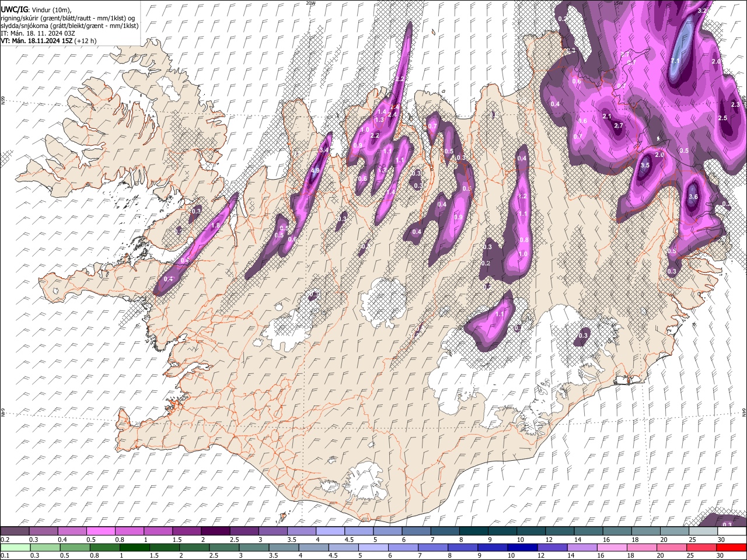Click the 20W longitude label
The image size is (747, 560).
[x=311, y=3]
